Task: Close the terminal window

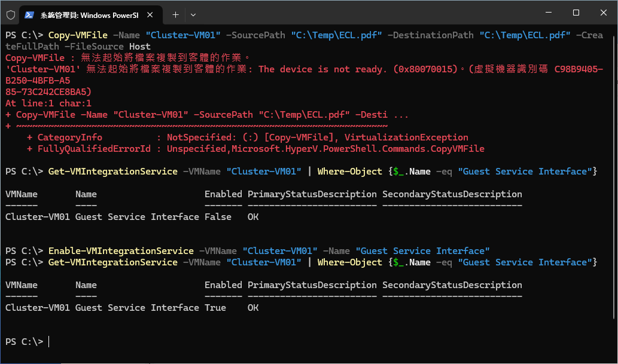Action: [x=603, y=13]
